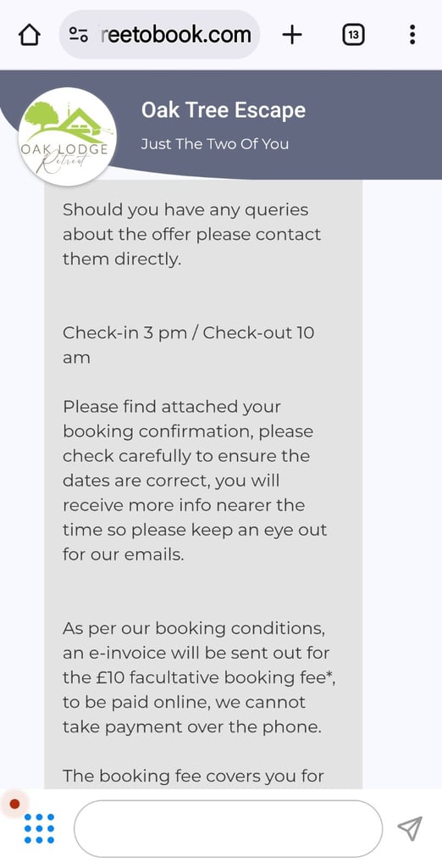Open site settings icon in address bar
Image resolution: width=442 pixels, height=868 pixels.
(79, 36)
